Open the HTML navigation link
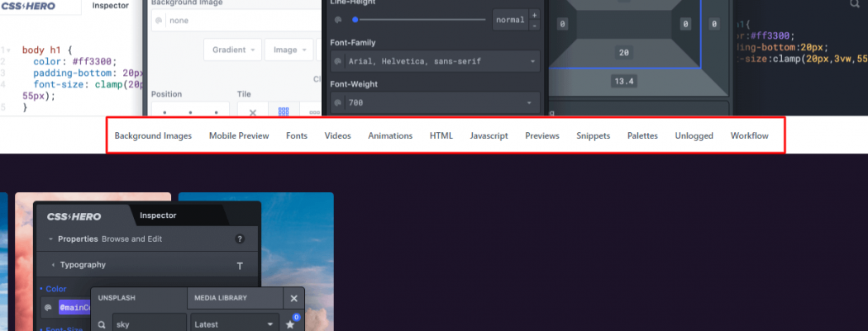Image resolution: width=868 pixels, height=331 pixels. tap(441, 135)
